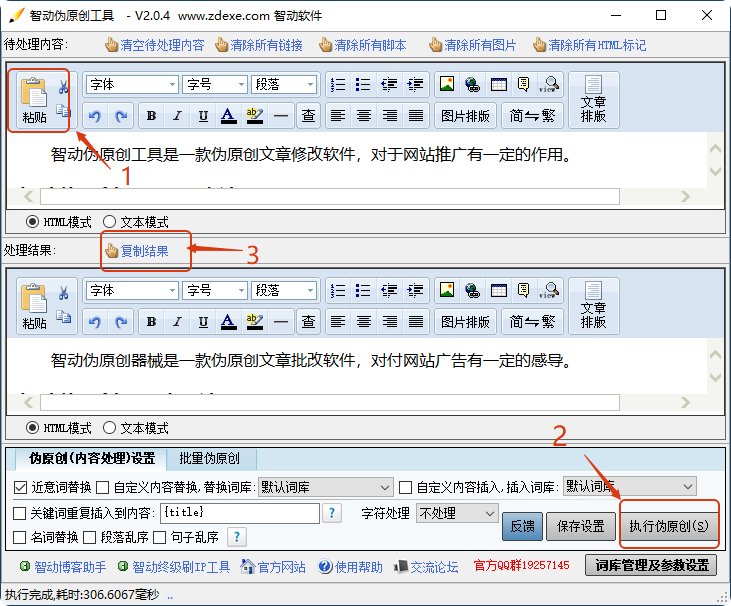Insert table in top editor
731x606 pixels.
click(x=498, y=84)
